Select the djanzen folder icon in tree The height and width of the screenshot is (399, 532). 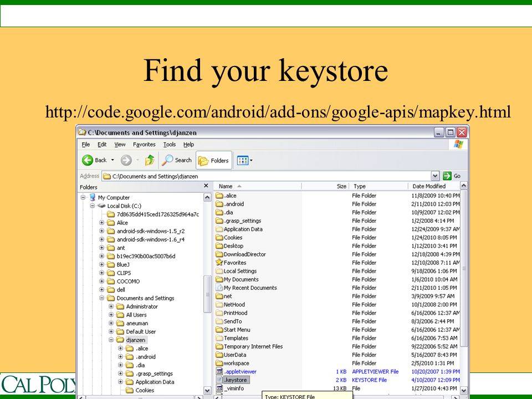[x=120, y=340]
